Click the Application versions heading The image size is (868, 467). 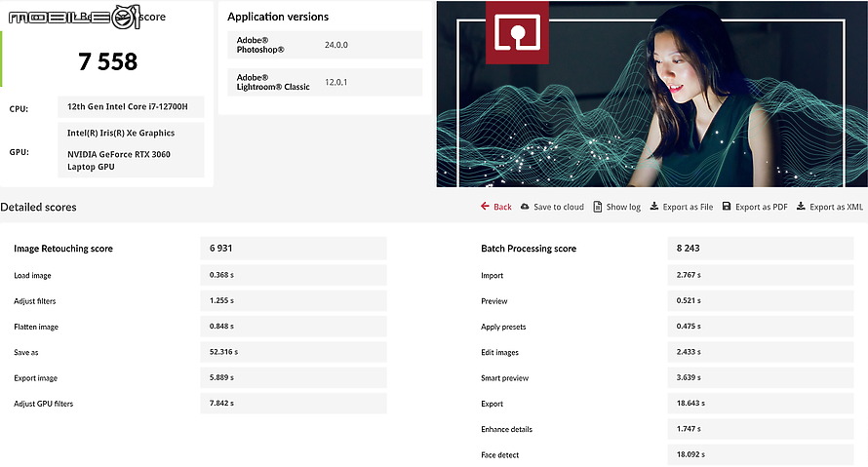tap(278, 17)
